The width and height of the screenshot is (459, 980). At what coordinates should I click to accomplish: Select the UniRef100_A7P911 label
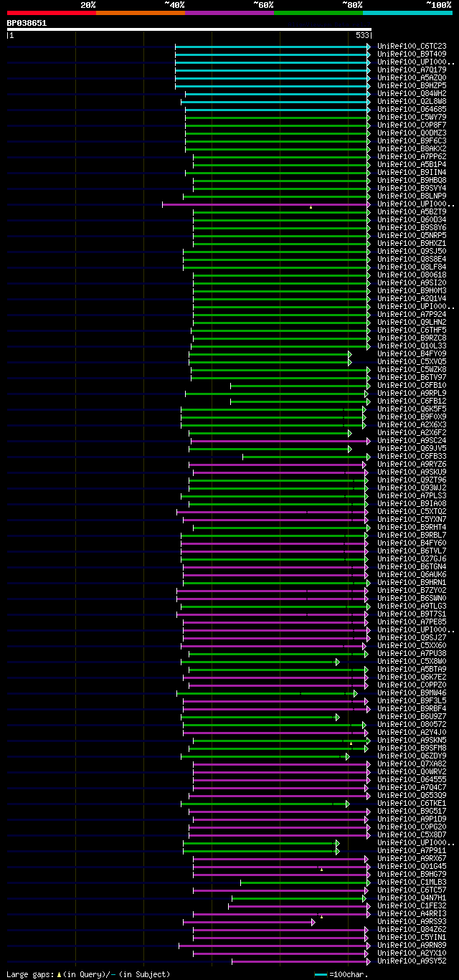pos(412,851)
